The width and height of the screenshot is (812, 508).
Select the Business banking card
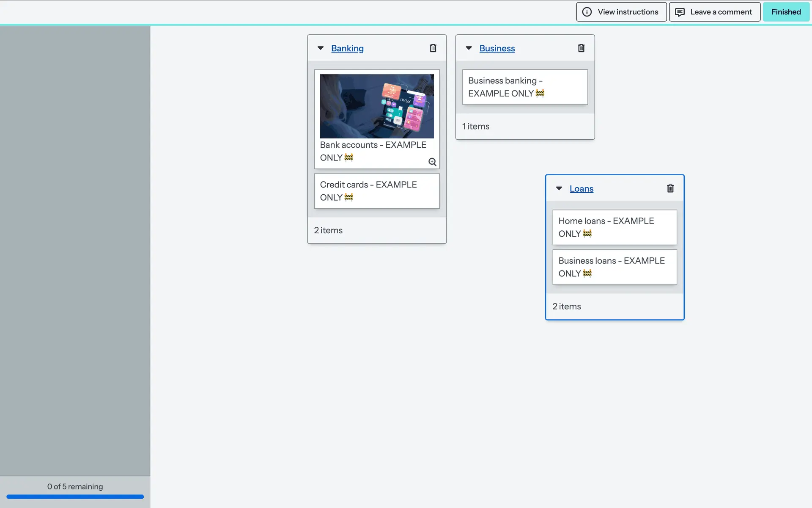tap(524, 87)
